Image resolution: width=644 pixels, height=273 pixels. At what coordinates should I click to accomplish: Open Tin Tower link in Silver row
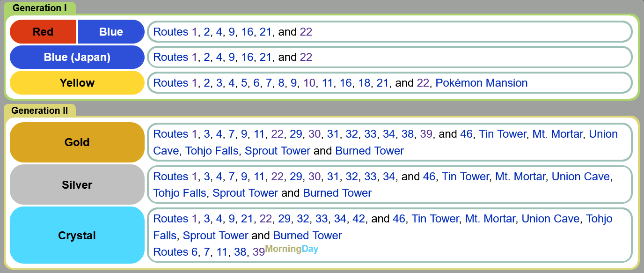(466, 177)
